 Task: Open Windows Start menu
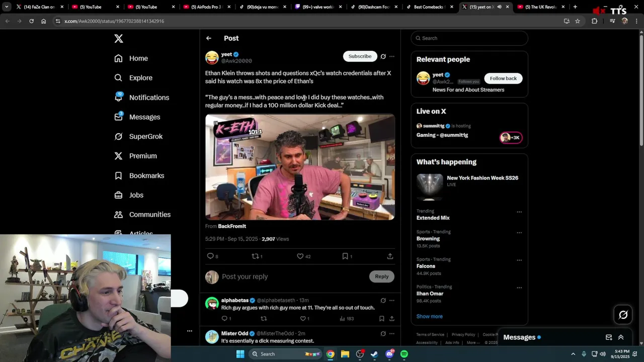[240, 354]
